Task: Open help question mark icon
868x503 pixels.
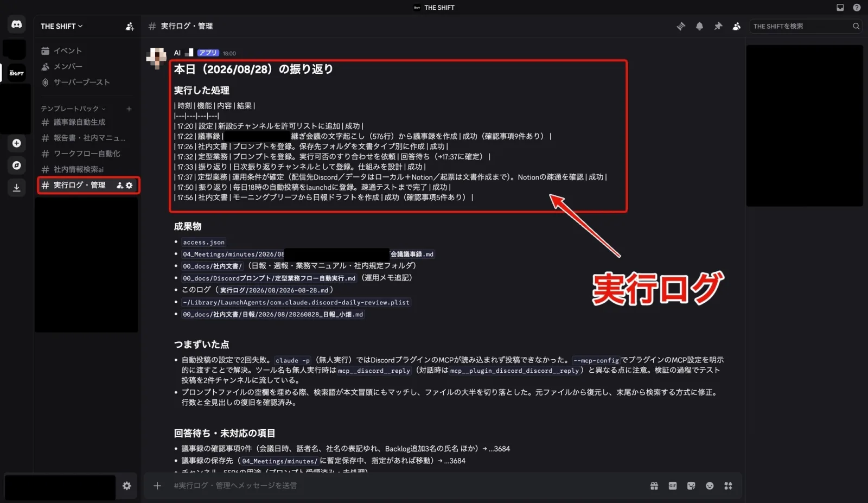Action: (857, 8)
